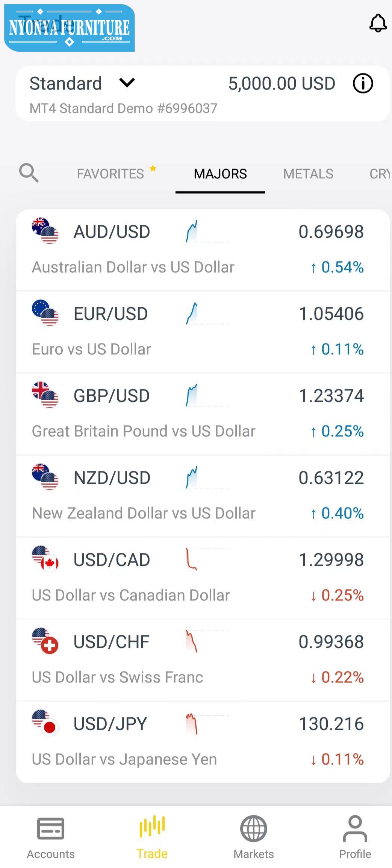
Task: Open the GBP/USD instrument row
Action: tap(203, 414)
